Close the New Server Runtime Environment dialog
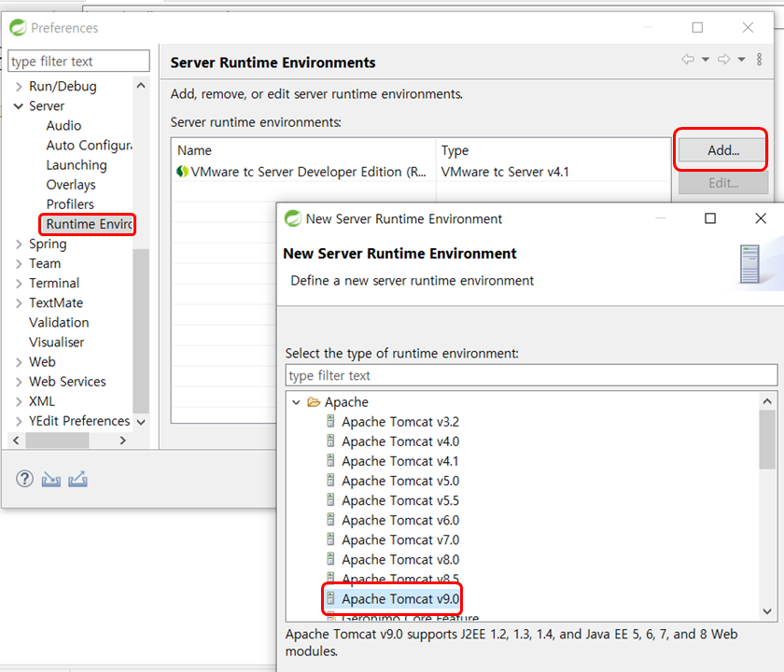Screen dimensions: 784x672 (x=761, y=218)
